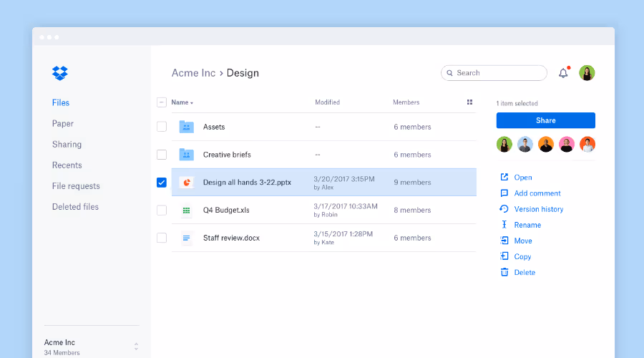This screenshot has height=358, width=644.
Task: Expand the Acme Inc team switcher arrows
Action: tap(136, 347)
